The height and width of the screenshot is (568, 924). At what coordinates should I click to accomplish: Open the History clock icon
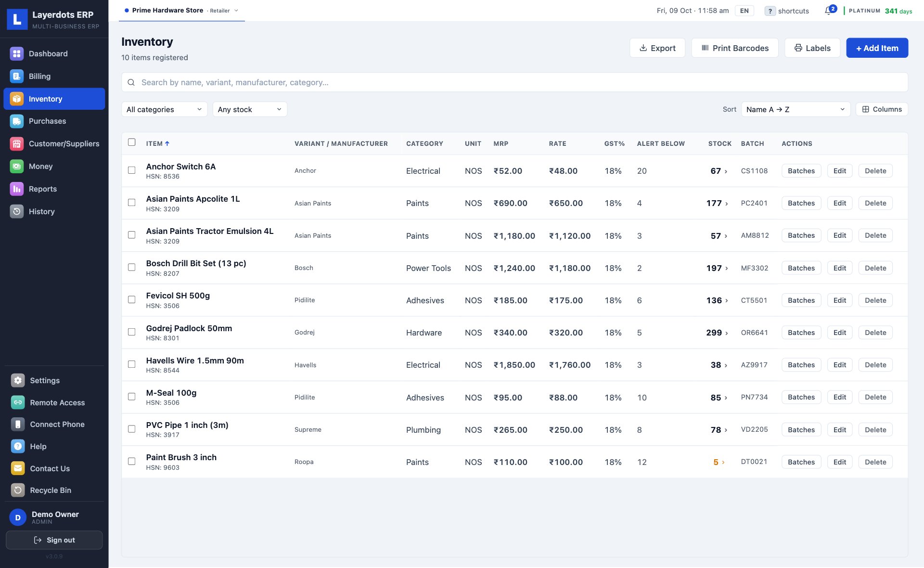(17, 211)
